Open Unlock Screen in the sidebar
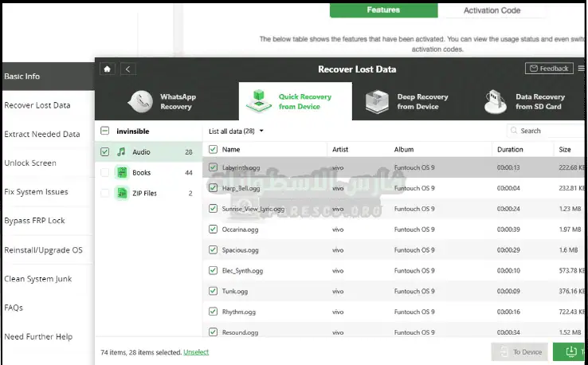Image resolution: width=588 pixels, height=365 pixels. point(30,163)
